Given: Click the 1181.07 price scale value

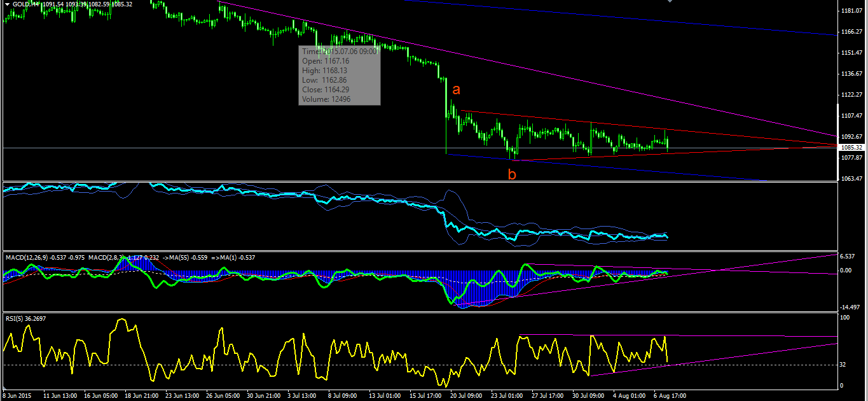Looking at the screenshot, I should click(851, 11).
